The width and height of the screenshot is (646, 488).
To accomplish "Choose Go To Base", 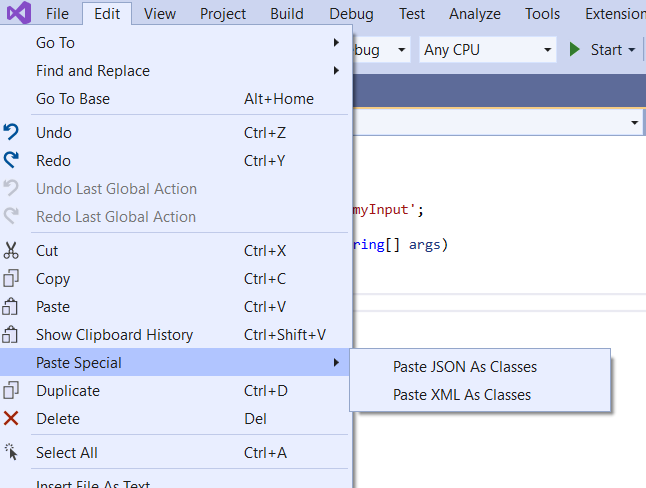I will tap(176, 99).
